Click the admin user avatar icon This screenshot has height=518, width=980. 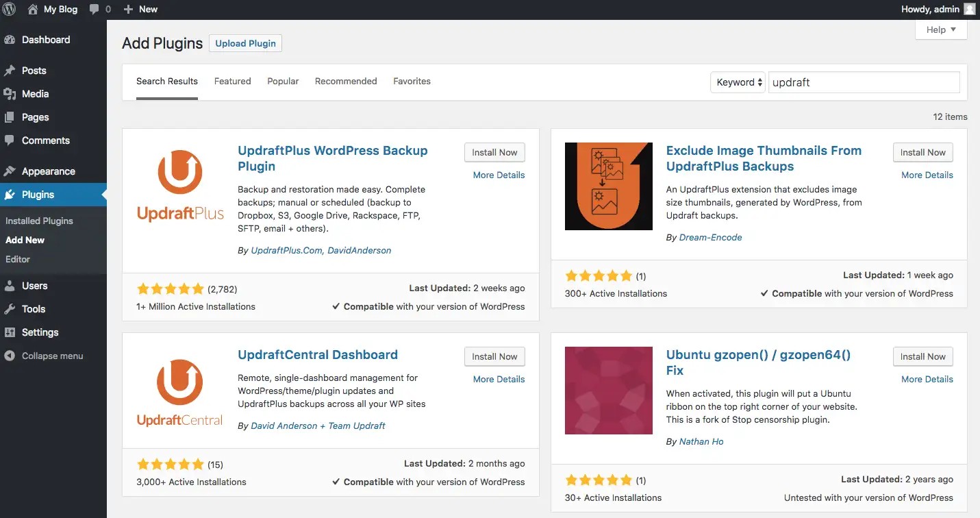point(969,10)
